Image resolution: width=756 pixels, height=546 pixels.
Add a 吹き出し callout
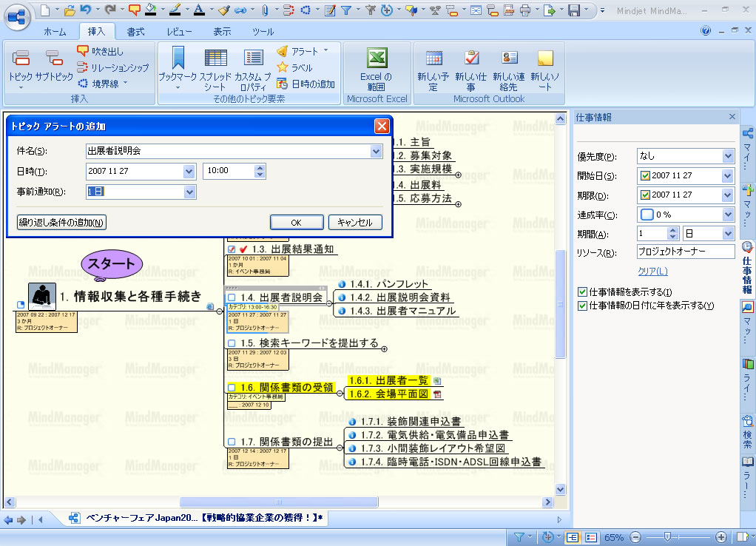coord(101,52)
